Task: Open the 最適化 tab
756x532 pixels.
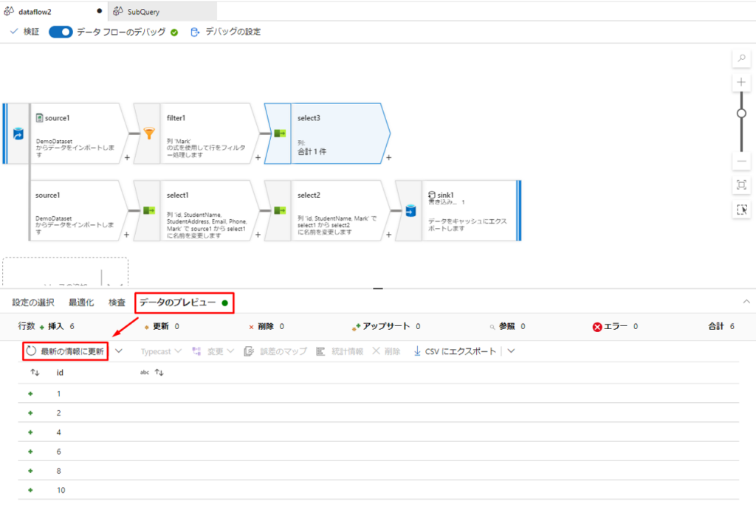Action: click(x=81, y=303)
